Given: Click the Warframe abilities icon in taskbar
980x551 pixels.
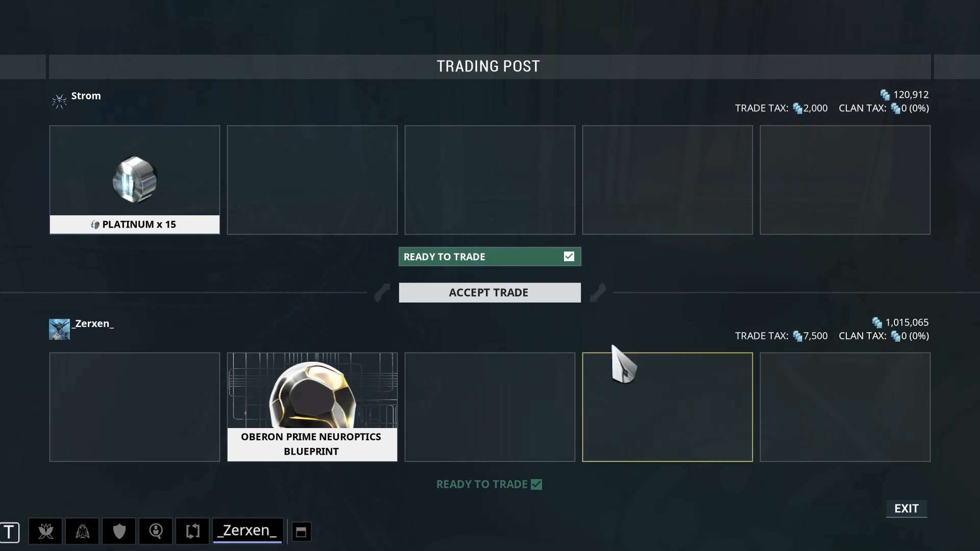Looking at the screenshot, I should coord(82,531).
